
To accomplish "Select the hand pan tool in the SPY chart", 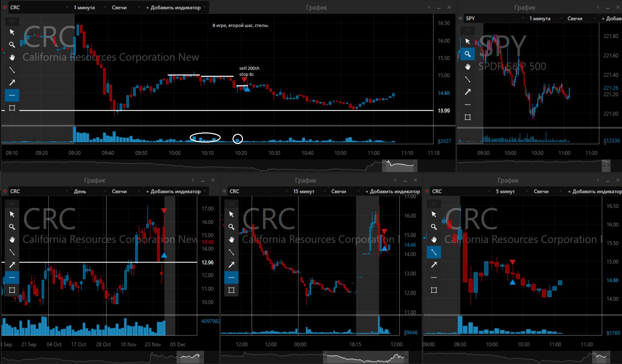I will pyautogui.click(x=467, y=66).
